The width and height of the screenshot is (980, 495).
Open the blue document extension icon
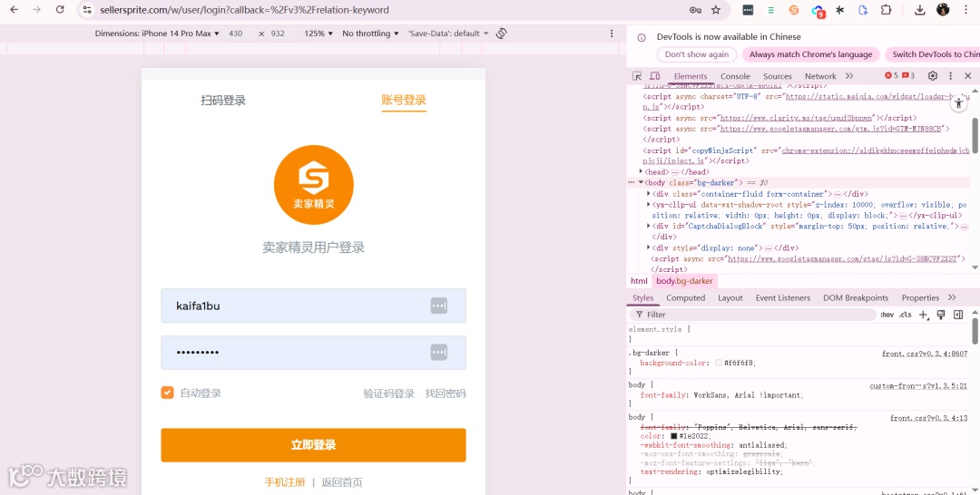(x=863, y=10)
